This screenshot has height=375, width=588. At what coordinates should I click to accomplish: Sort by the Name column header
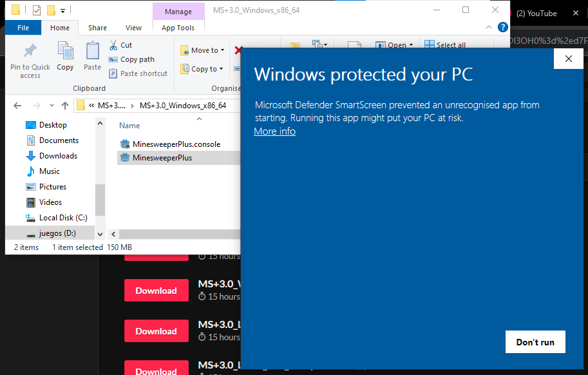point(129,126)
